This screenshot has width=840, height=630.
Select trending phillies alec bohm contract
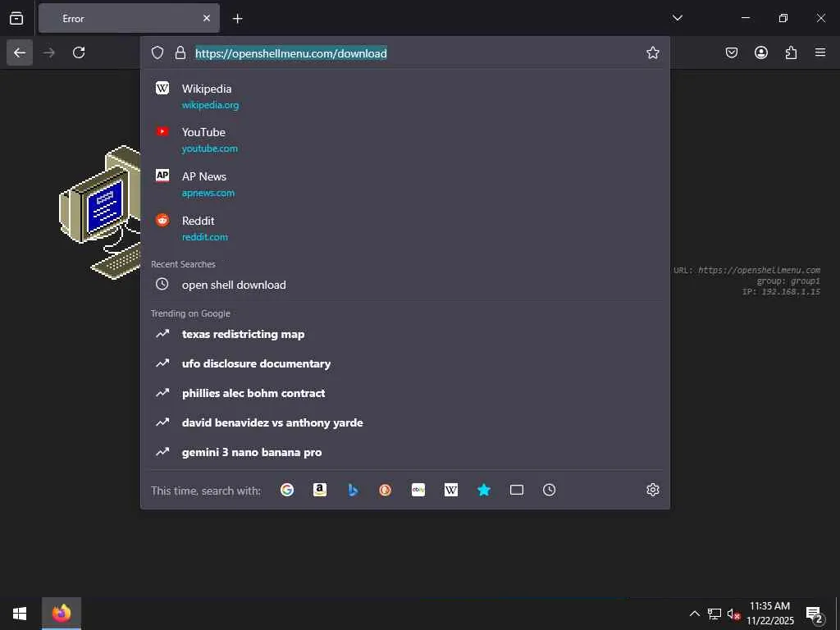(x=405, y=393)
